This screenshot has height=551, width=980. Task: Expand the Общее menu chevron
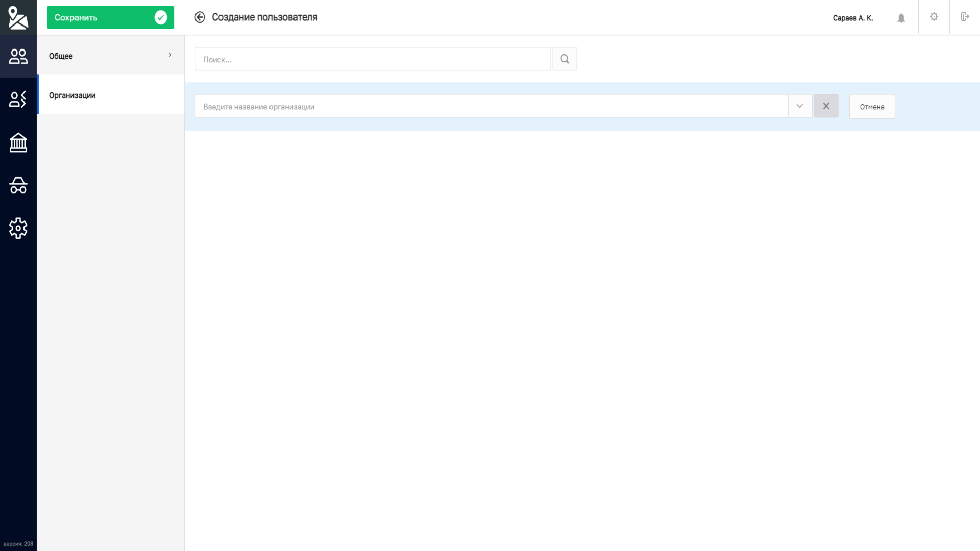click(x=170, y=55)
